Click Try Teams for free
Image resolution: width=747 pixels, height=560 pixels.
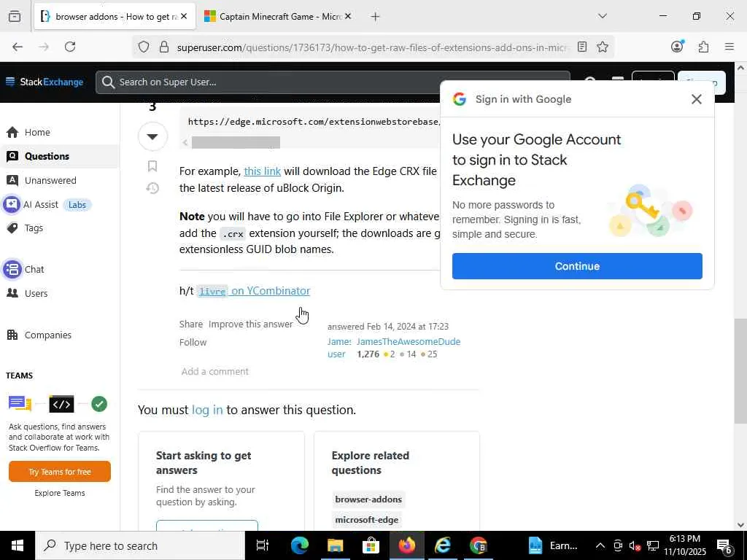60,472
